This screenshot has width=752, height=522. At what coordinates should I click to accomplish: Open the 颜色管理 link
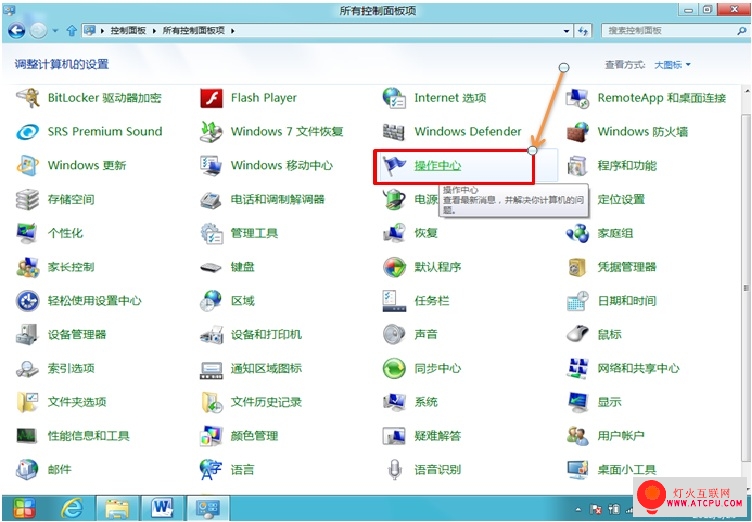click(254, 436)
